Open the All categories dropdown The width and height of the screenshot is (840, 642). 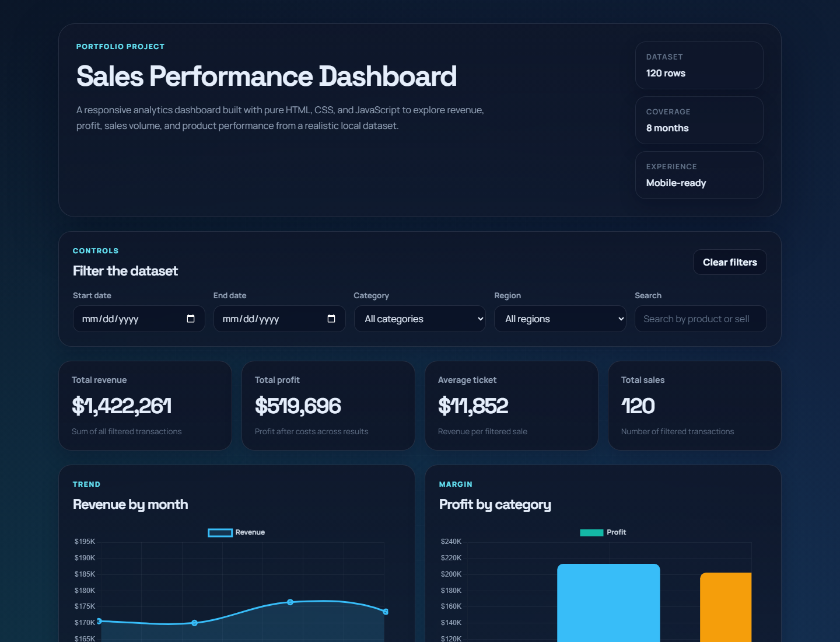tap(420, 319)
